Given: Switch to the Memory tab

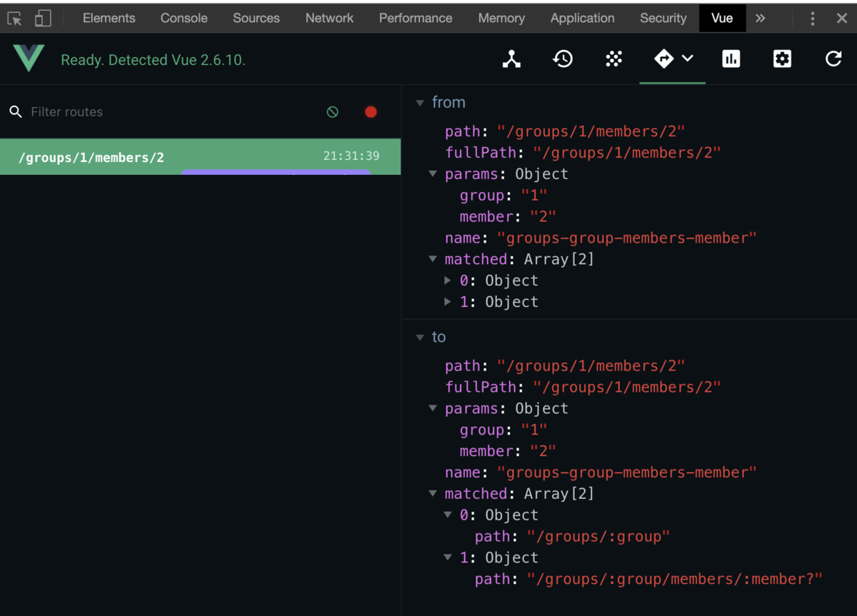Looking at the screenshot, I should pos(501,19).
